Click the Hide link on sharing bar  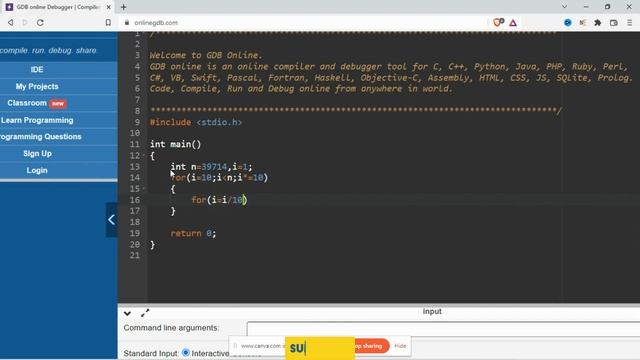pos(400,346)
